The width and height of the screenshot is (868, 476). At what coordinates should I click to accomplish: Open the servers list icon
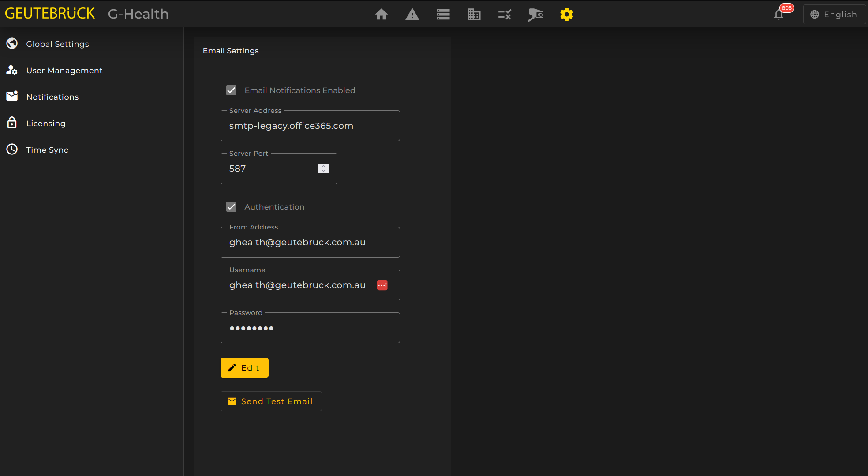click(x=443, y=15)
